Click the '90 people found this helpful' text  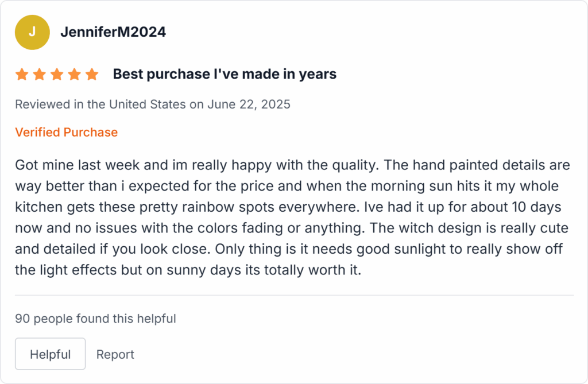pyautogui.click(x=96, y=319)
